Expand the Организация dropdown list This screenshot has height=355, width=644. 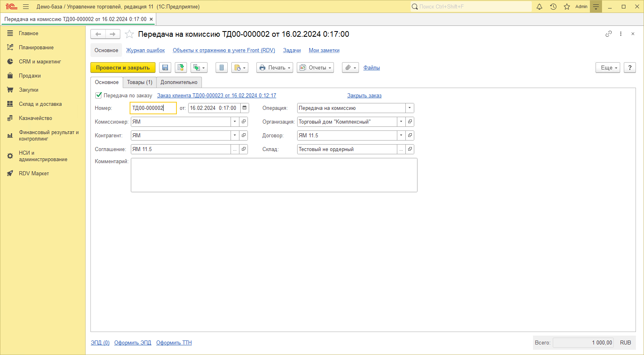click(x=401, y=122)
